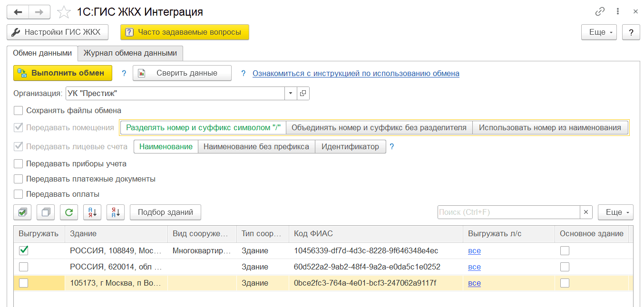Navigate back with the left arrow
Image resolution: width=644 pixels, height=307 pixels.
[18, 12]
